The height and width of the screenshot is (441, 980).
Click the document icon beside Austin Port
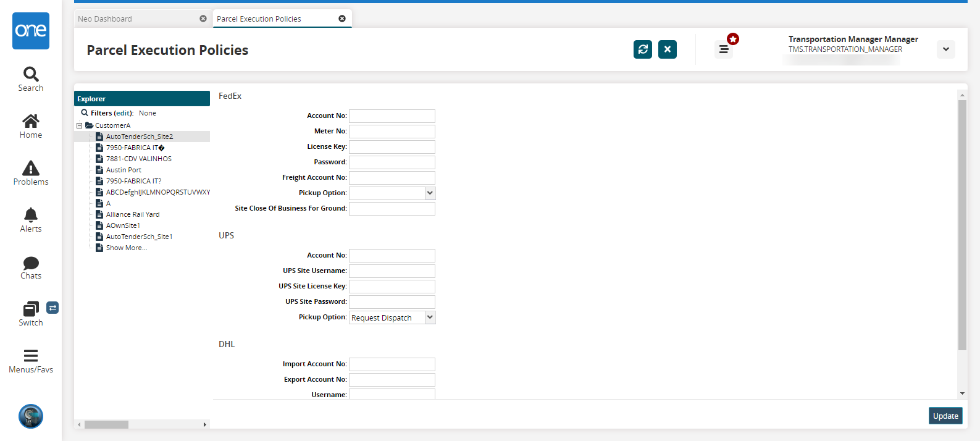coord(99,170)
